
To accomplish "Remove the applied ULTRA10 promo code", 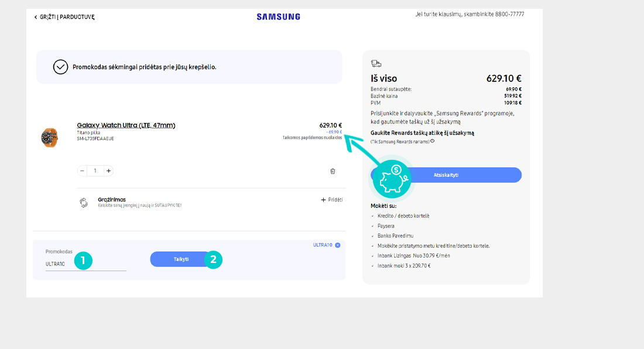I will [338, 245].
